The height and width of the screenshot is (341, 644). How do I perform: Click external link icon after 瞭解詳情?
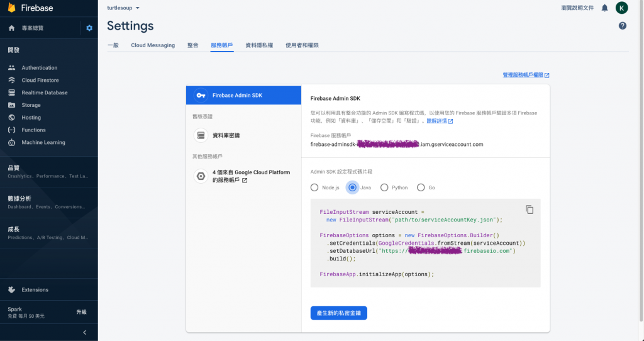click(x=450, y=121)
